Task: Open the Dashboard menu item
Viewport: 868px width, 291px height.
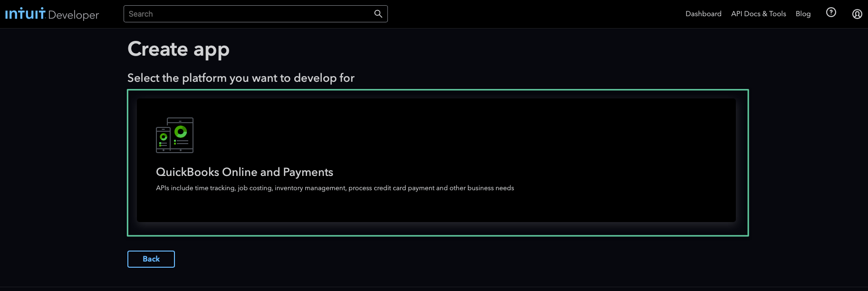Action: pos(703,14)
